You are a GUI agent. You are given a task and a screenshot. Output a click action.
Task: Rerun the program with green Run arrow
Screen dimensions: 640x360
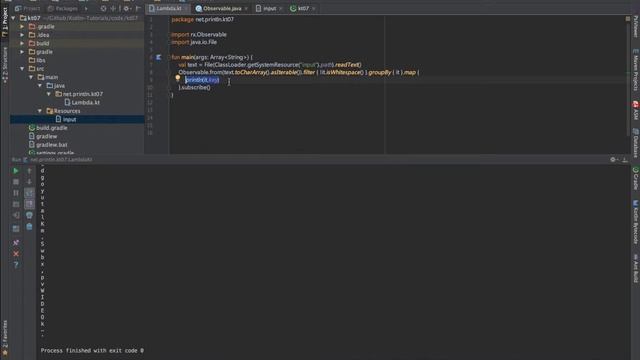16,171
